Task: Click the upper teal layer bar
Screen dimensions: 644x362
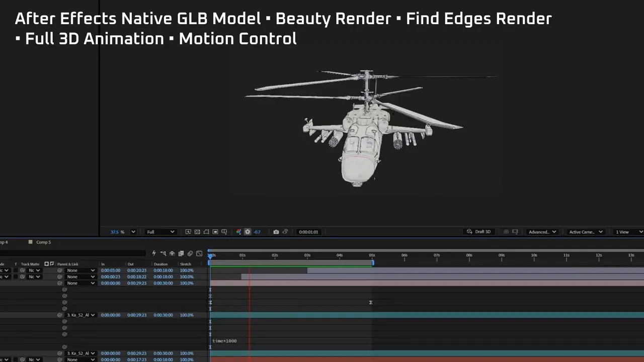Action: click(x=427, y=315)
